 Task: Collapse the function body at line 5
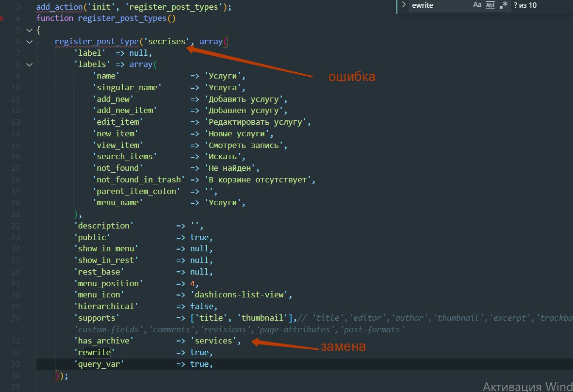[29, 30]
